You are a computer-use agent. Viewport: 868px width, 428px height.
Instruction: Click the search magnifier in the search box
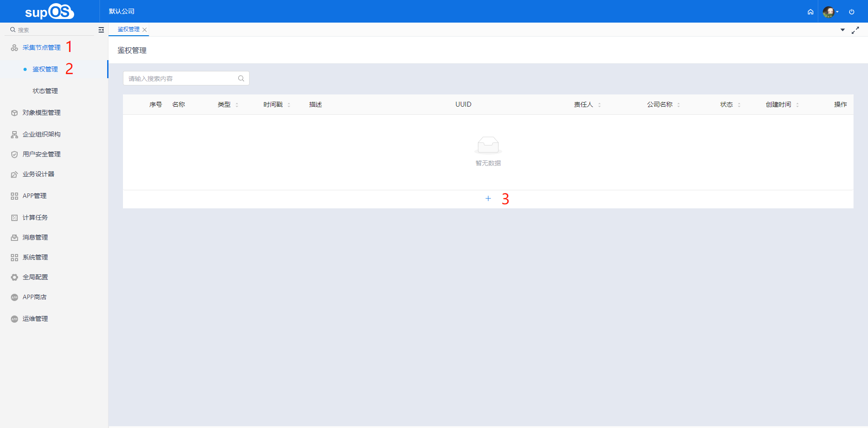click(x=241, y=78)
